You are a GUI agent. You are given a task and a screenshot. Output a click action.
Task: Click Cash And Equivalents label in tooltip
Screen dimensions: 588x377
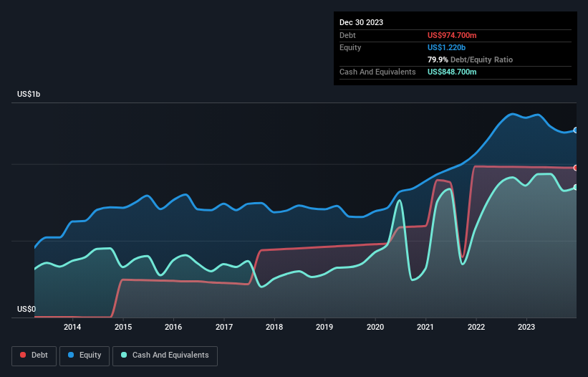(377, 72)
